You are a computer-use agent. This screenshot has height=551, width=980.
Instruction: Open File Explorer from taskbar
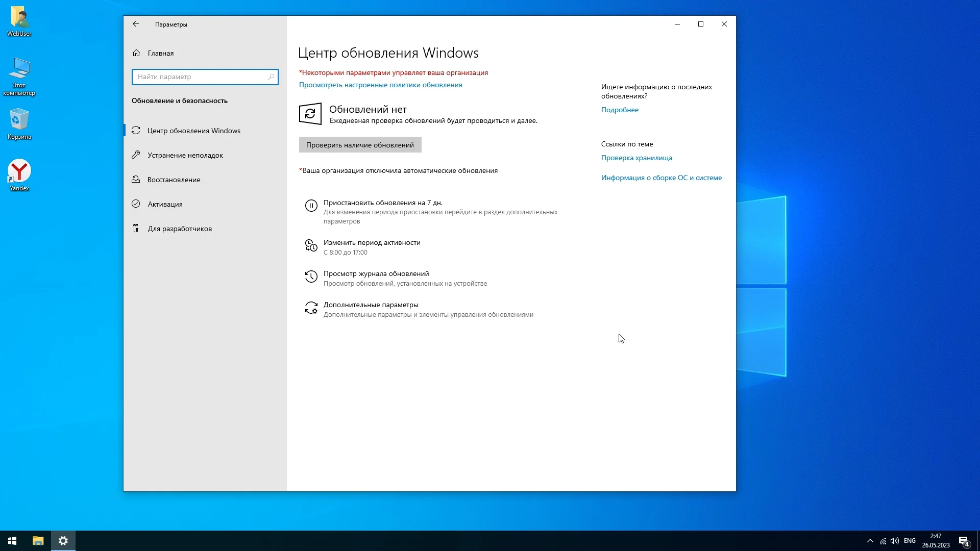click(38, 541)
